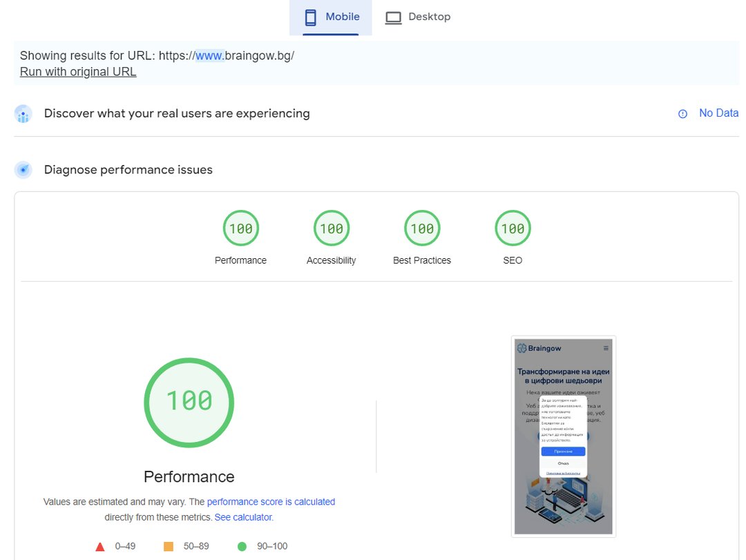Click the info icon beside No Data
The height and width of the screenshot is (560, 746).
682,114
